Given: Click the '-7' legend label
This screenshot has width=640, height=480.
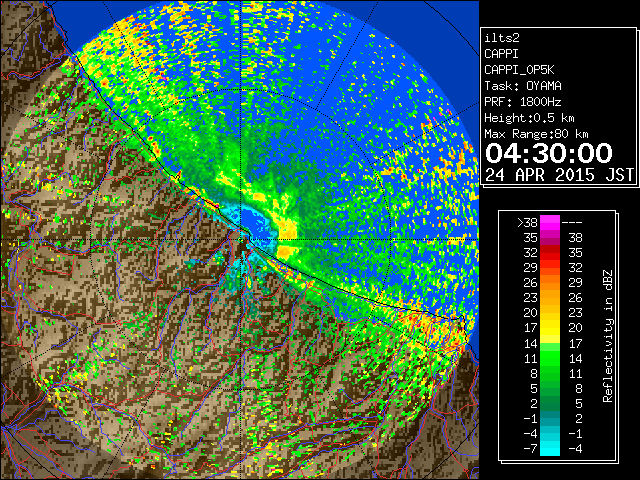Looking at the screenshot, I should (x=530, y=448).
